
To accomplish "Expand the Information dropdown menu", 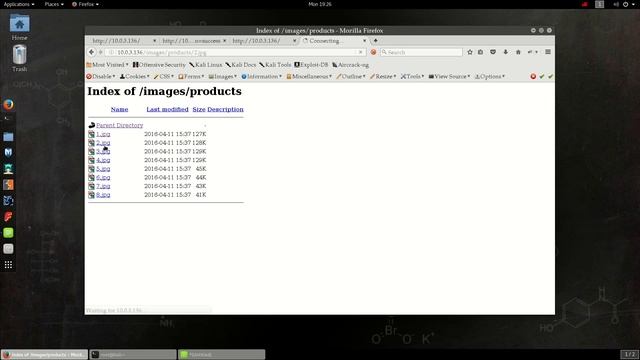I will [x=261, y=77].
